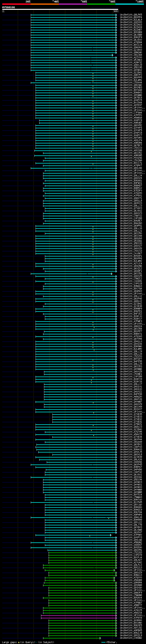This screenshot has height=644, width=146.
Task: Open hit UniRef100_A7PBB7
Action: pyautogui.click(x=131, y=603)
